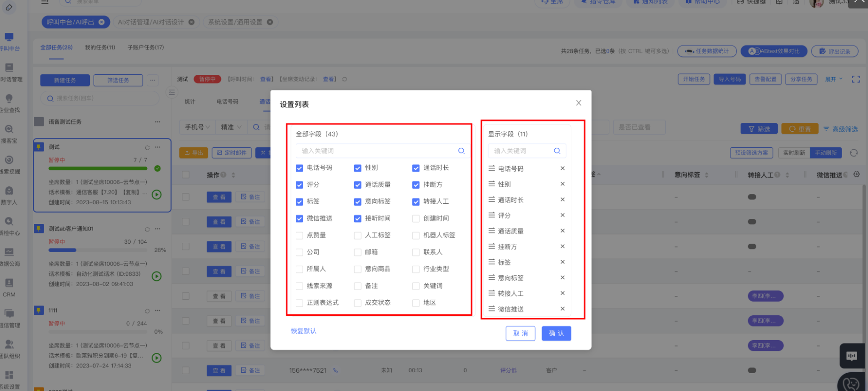Click drag handle icon beside 通话质量
868x391 pixels.
pos(491,231)
